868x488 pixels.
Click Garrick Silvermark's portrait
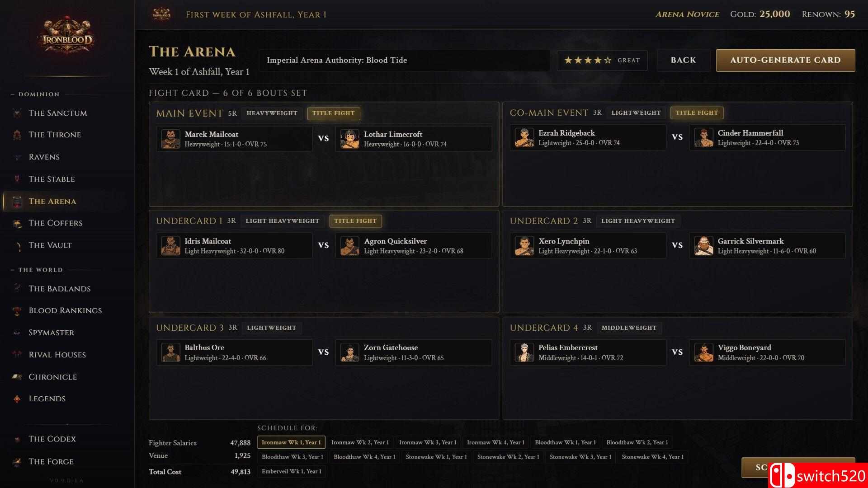(x=704, y=246)
